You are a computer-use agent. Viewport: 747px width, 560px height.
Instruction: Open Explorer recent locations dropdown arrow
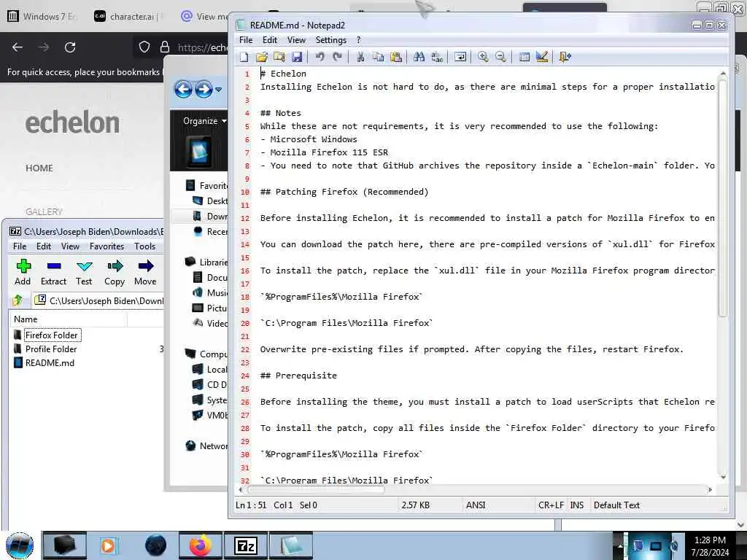click(x=219, y=90)
